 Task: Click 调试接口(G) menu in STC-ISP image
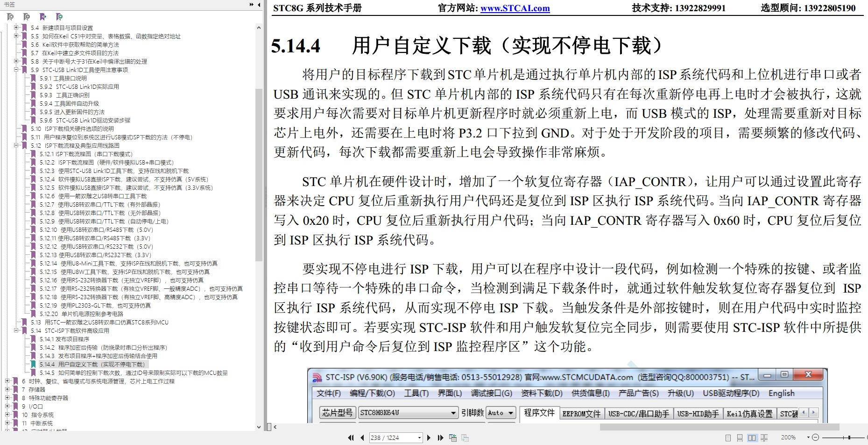(491, 393)
